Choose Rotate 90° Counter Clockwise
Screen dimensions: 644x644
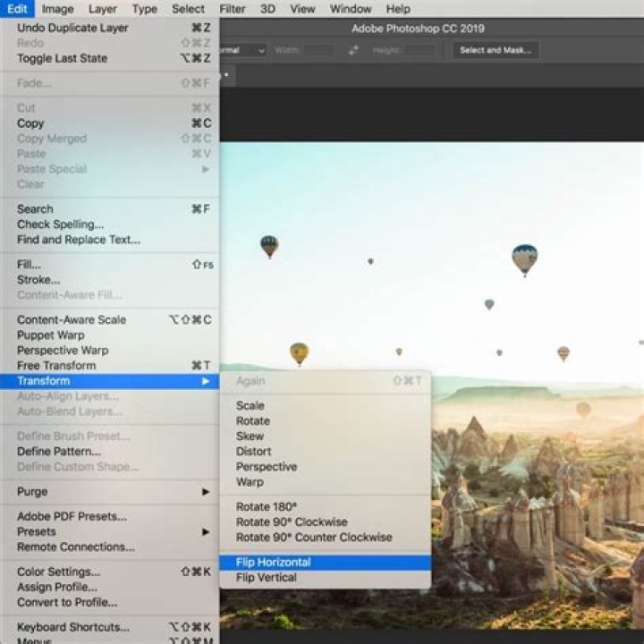326,537
